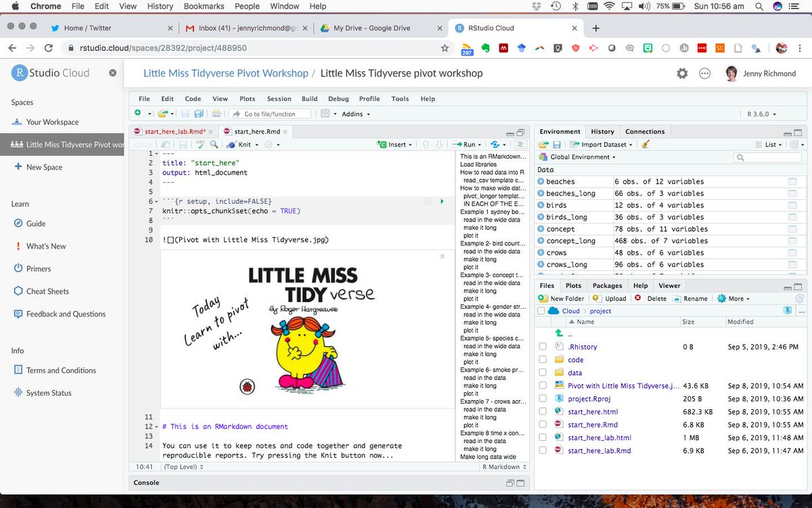The image size is (812, 508).
Task: Toggle the document outline icon in the editor toolbar
Action: point(520,144)
